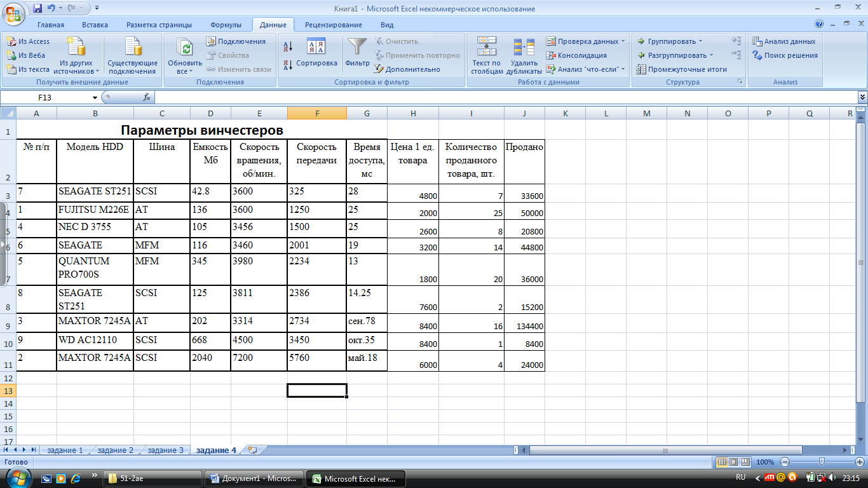Open '51-2ае' folder taskbar button
Viewport: 868px width, 488px height.
[153, 478]
